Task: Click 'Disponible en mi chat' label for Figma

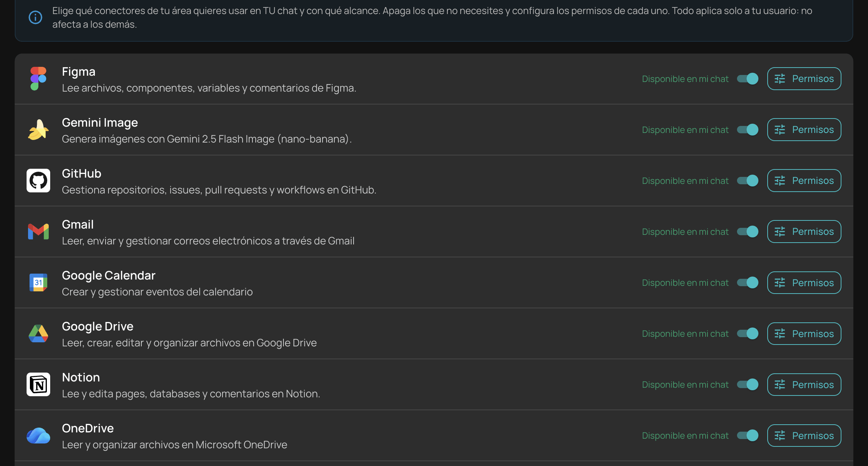Action: 685,79
